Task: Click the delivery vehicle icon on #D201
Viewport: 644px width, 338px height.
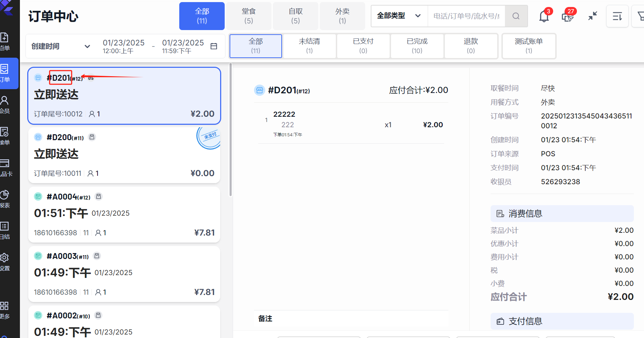Action: [x=91, y=78]
